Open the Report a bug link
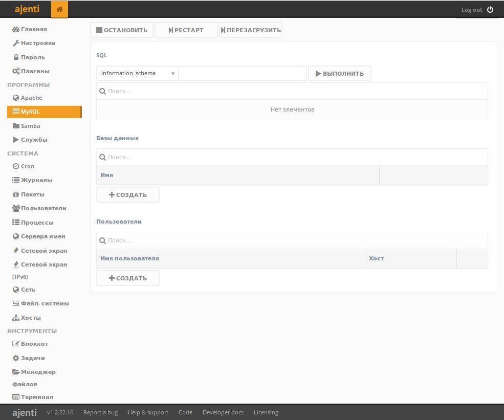This screenshot has height=420, width=504. (x=100, y=412)
